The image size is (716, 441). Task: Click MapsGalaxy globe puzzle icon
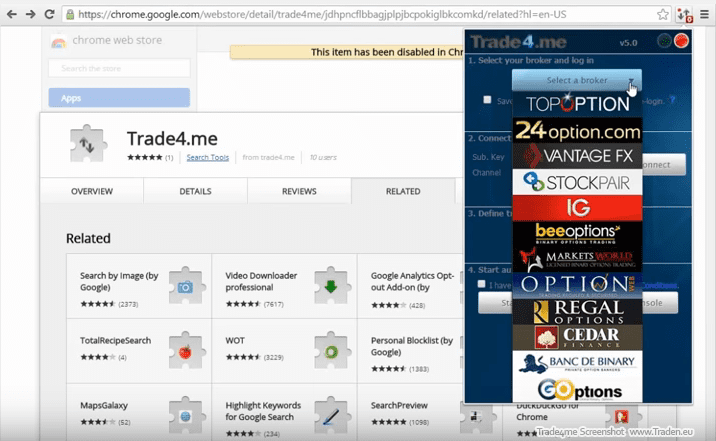tap(185, 415)
